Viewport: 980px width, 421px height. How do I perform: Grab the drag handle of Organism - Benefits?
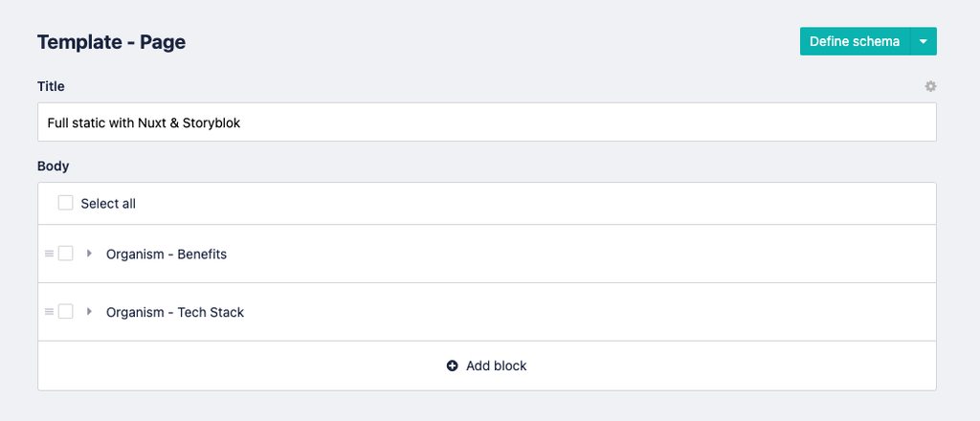point(49,254)
